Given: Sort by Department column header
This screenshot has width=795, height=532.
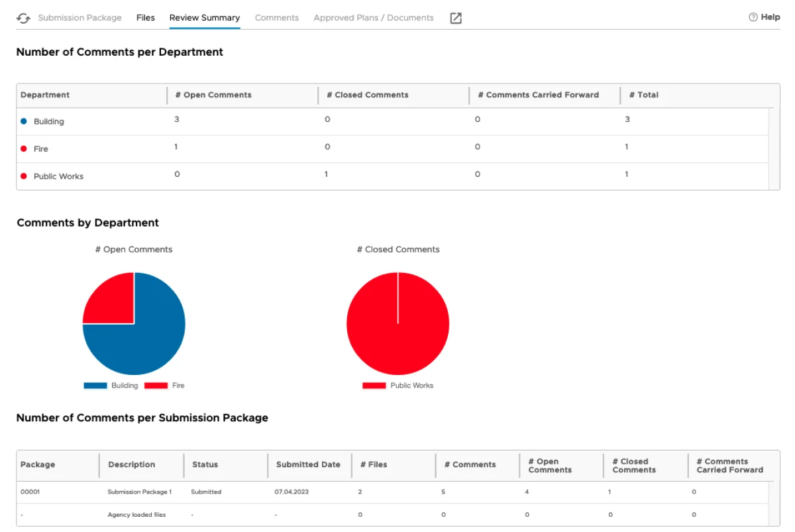Looking at the screenshot, I should (45, 95).
